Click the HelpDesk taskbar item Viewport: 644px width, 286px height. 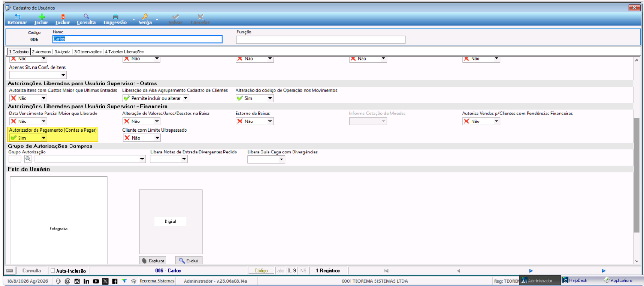coord(575,280)
